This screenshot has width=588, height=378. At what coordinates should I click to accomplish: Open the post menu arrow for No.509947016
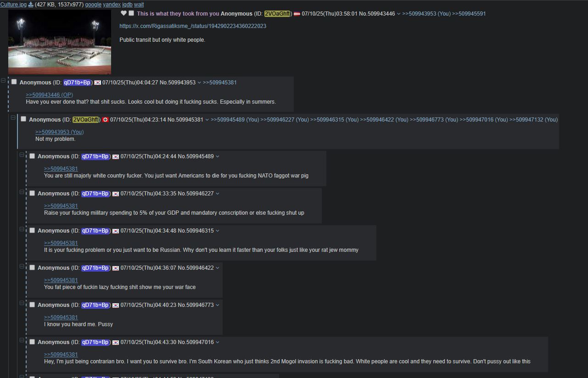[x=218, y=342]
